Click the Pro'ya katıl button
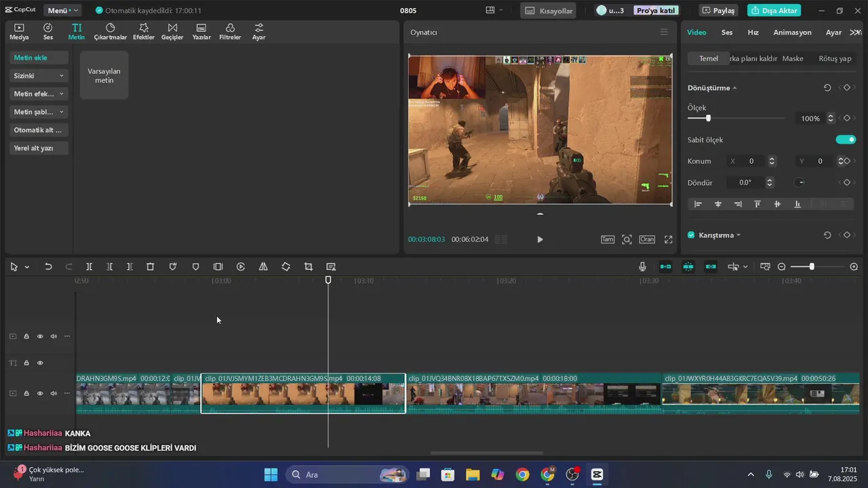This screenshot has width=868, height=488. (656, 11)
